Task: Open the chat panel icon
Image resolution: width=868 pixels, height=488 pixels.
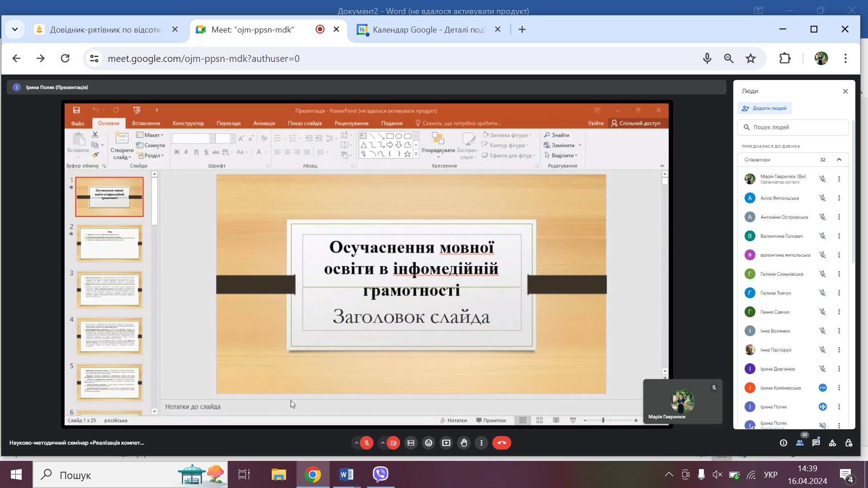Action: coord(816,443)
